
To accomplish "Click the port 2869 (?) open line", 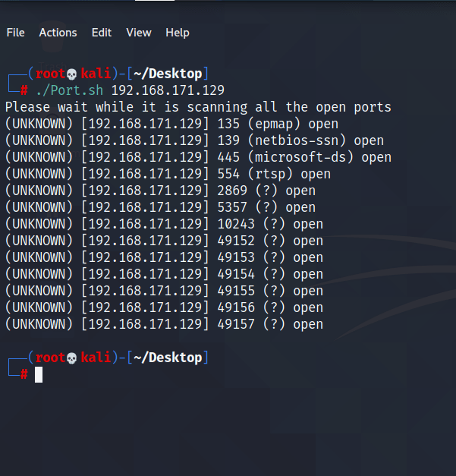I will (160, 191).
